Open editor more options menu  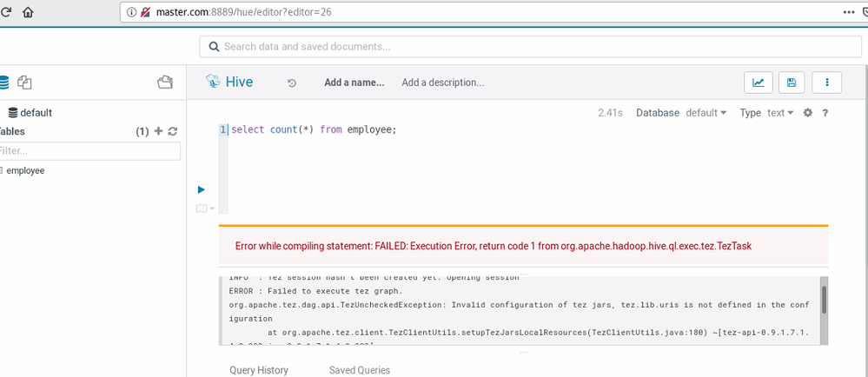click(x=827, y=83)
